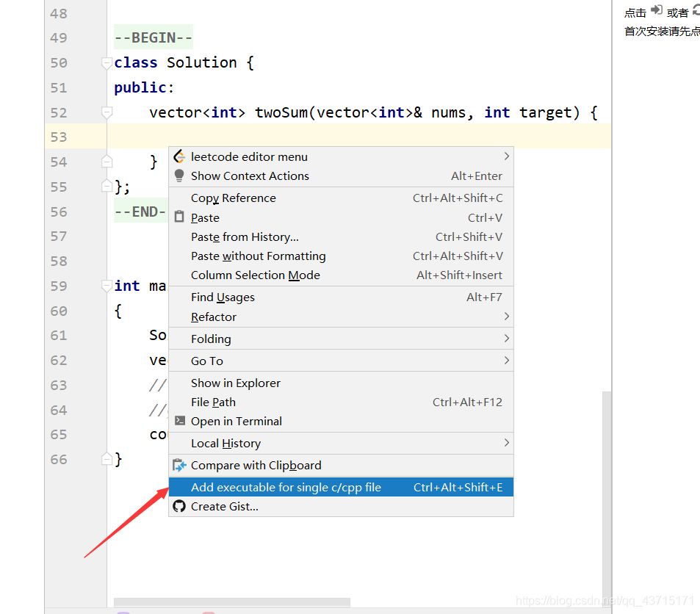Collapse the twoSum fold marker at line 52
Image resolution: width=700 pixels, height=614 pixels.
point(107,112)
